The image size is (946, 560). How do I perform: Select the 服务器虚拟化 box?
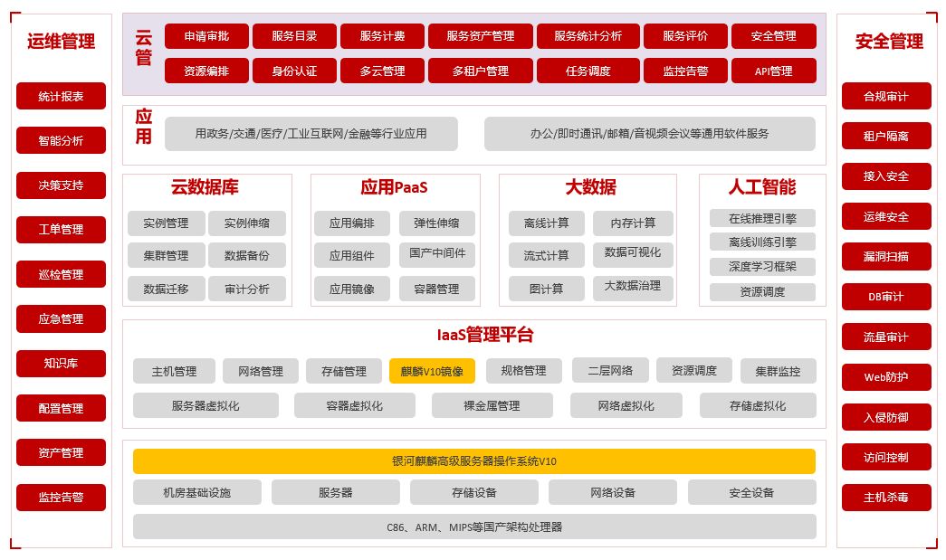[205, 405]
